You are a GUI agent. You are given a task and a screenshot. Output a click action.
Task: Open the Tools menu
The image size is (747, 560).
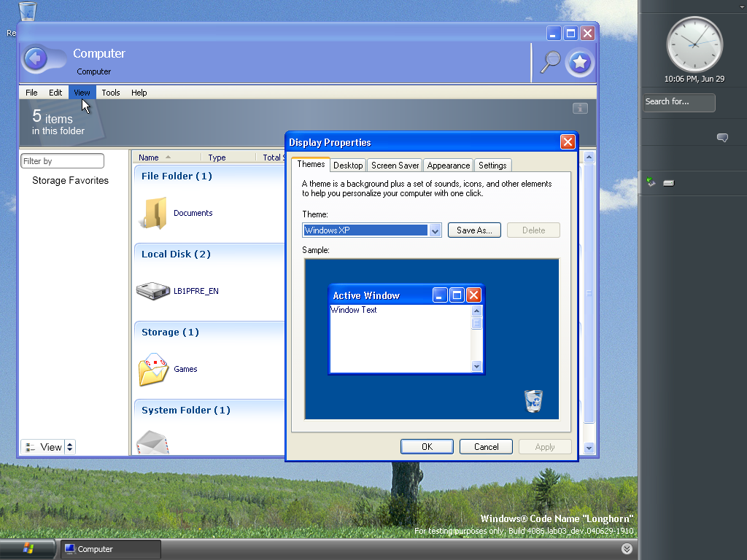pyautogui.click(x=111, y=93)
